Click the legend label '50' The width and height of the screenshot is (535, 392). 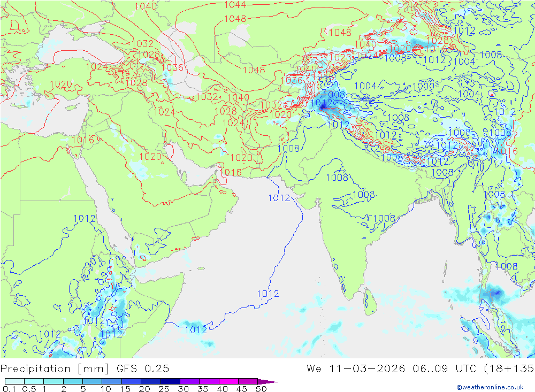261,389
